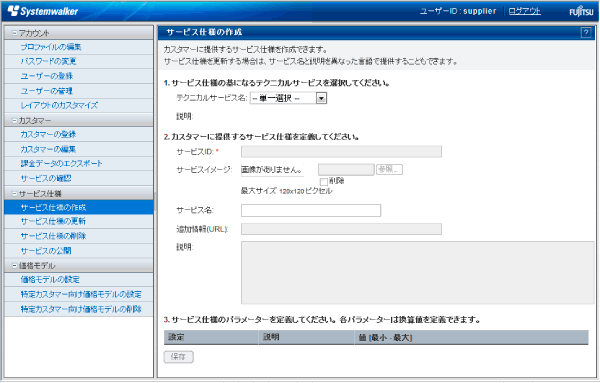Open ユーザーの管理 menu item

click(79, 91)
